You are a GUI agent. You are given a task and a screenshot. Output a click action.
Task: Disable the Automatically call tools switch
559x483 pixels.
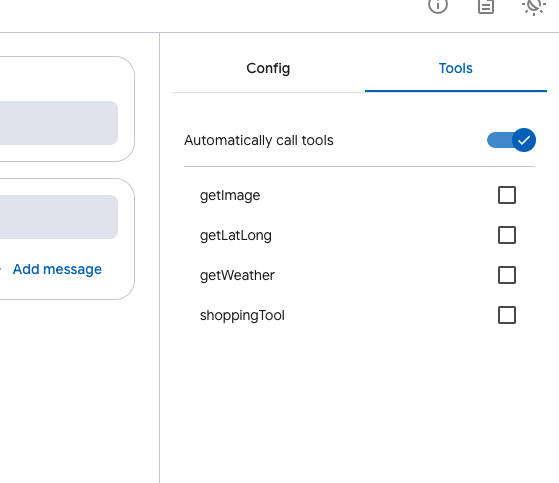pyautogui.click(x=511, y=140)
